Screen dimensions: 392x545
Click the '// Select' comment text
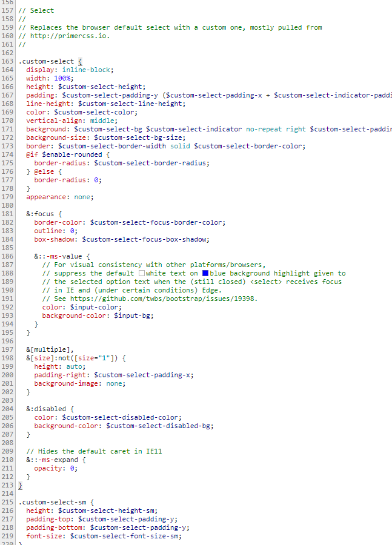(x=36, y=10)
